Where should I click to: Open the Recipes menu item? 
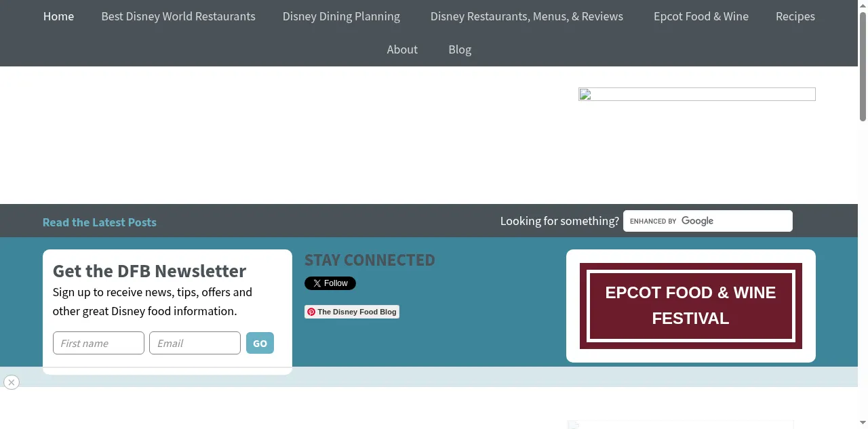(x=795, y=16)
